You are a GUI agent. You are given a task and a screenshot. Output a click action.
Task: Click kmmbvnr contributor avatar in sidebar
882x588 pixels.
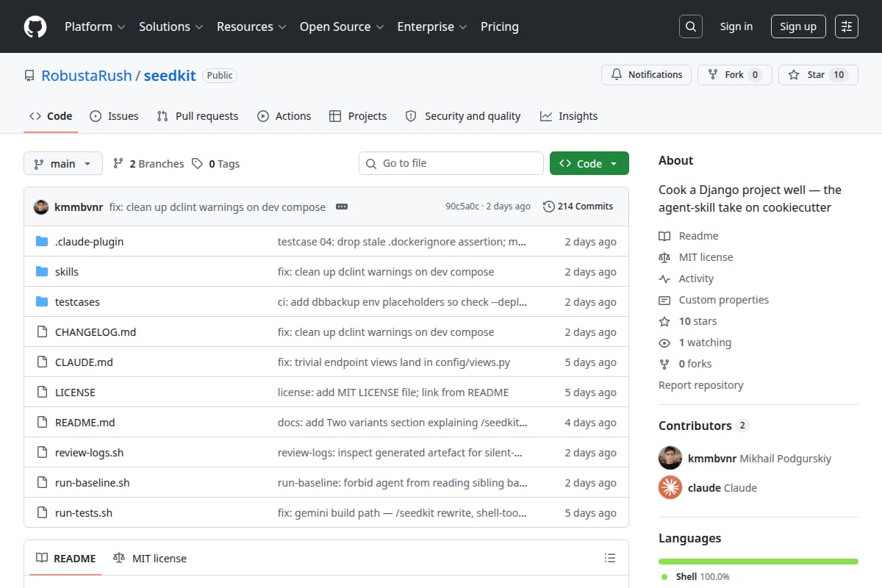pos(670,458)
